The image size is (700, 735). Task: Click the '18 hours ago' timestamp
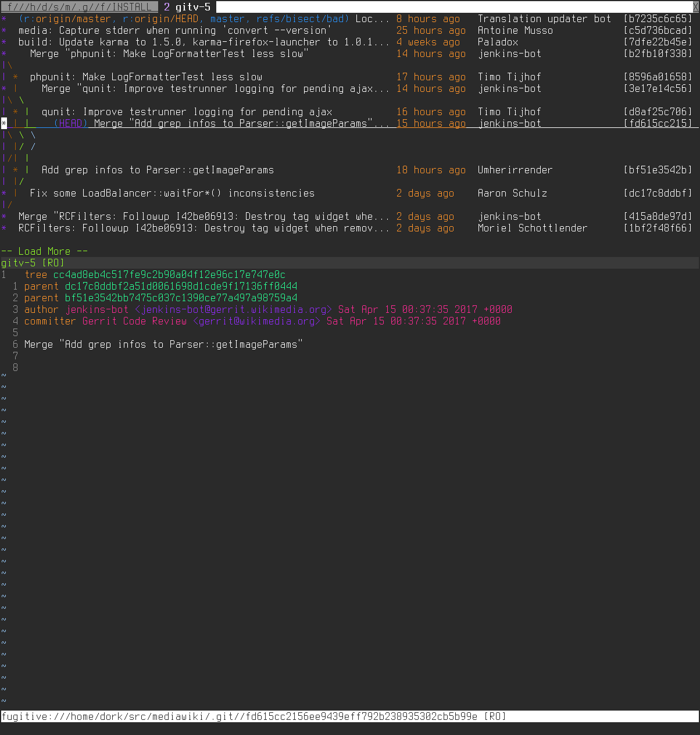[x=431, y=170]
